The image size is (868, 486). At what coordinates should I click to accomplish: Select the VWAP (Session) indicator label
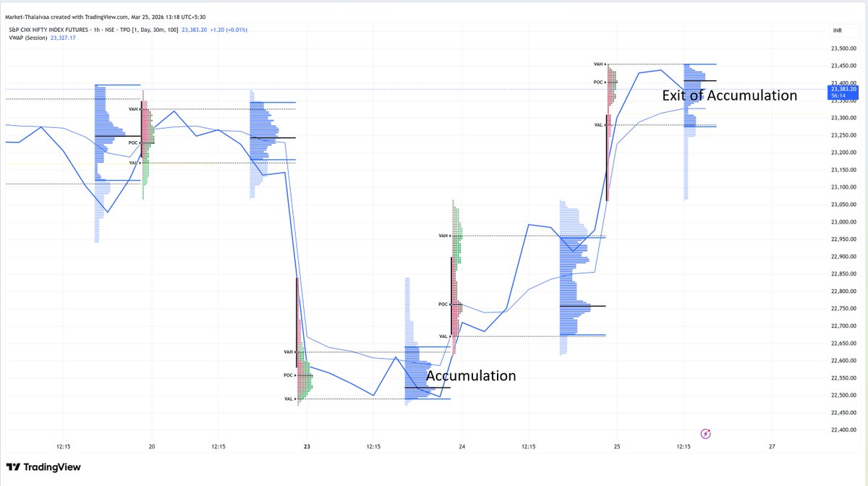(29, 38)
